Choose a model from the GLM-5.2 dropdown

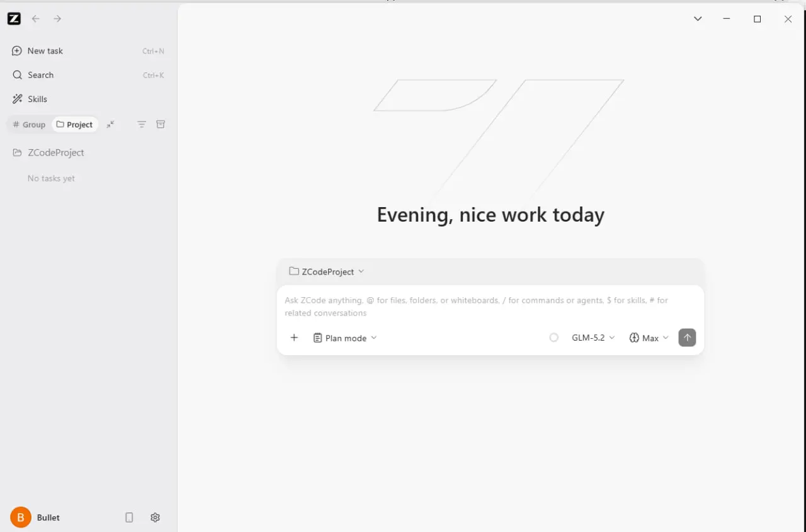coord(593,338)
